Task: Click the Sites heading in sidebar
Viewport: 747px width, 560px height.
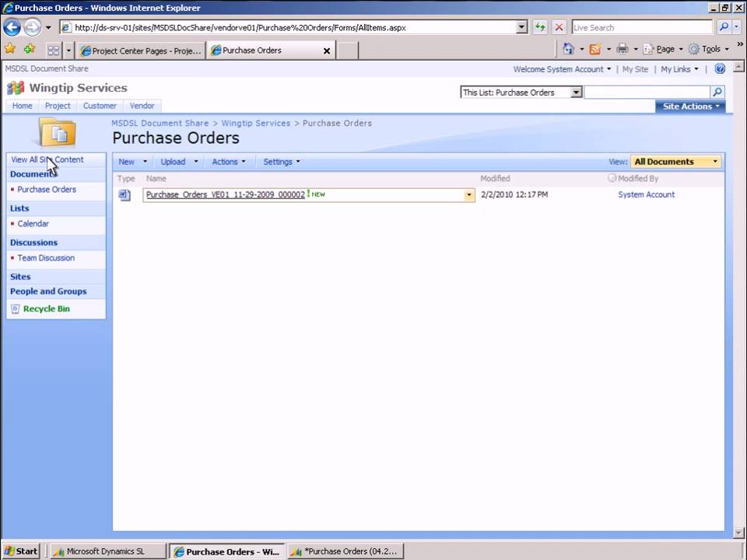Action: coord(20,277)
